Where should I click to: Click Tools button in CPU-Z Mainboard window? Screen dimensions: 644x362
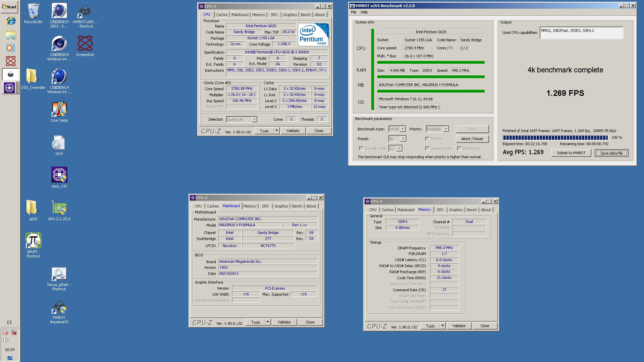pos(256,322)
